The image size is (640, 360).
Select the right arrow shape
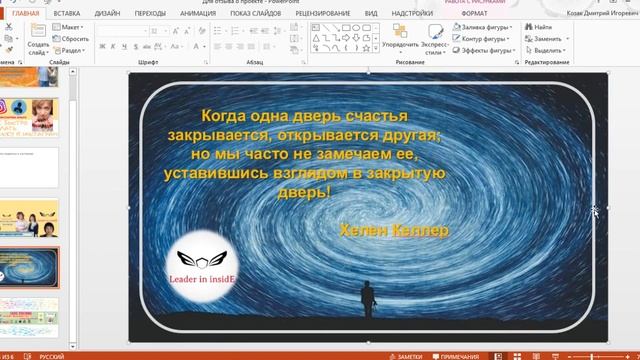[346, 38]
